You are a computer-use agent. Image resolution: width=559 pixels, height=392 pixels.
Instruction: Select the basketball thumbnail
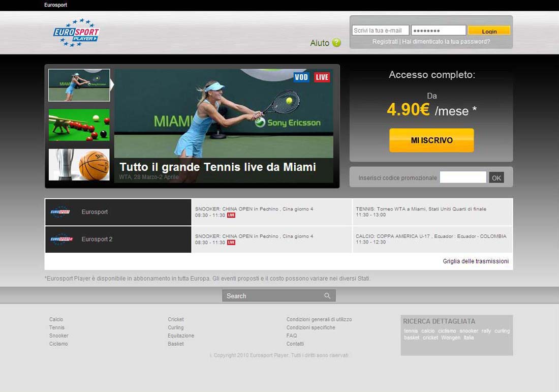tap(79, 164)
